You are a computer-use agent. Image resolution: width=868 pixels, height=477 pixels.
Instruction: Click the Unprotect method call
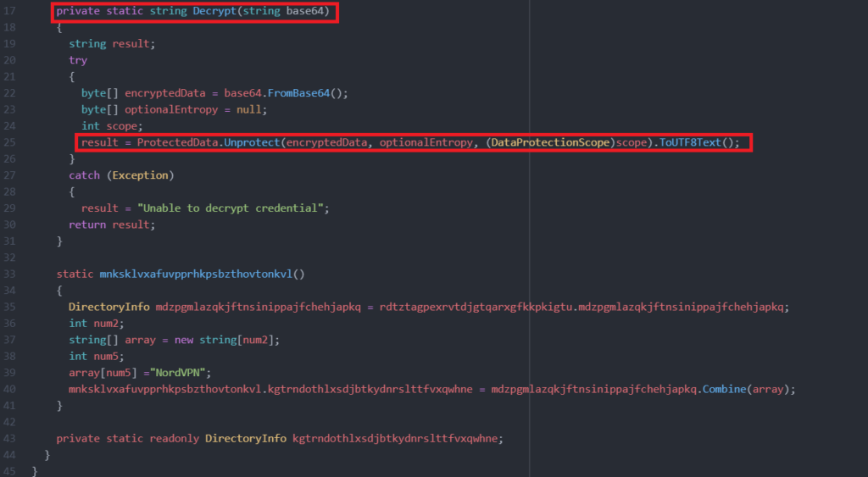[x=252, y=142]
